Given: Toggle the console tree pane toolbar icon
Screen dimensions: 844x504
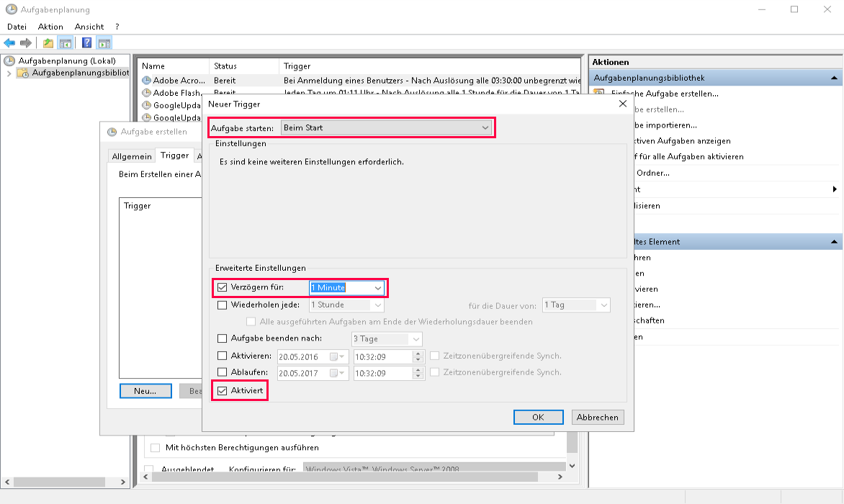Looking at the screenshot, I should (x=66, y=43).
